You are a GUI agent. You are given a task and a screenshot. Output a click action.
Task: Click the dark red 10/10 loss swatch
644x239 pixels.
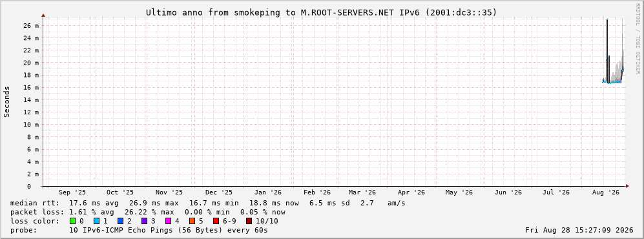click(x=249, y=221)
